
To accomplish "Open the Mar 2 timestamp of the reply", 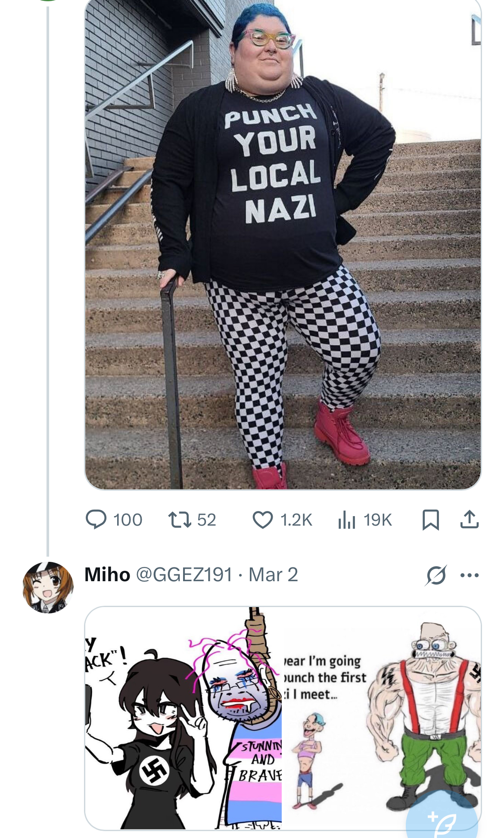I will click(273, 575).
